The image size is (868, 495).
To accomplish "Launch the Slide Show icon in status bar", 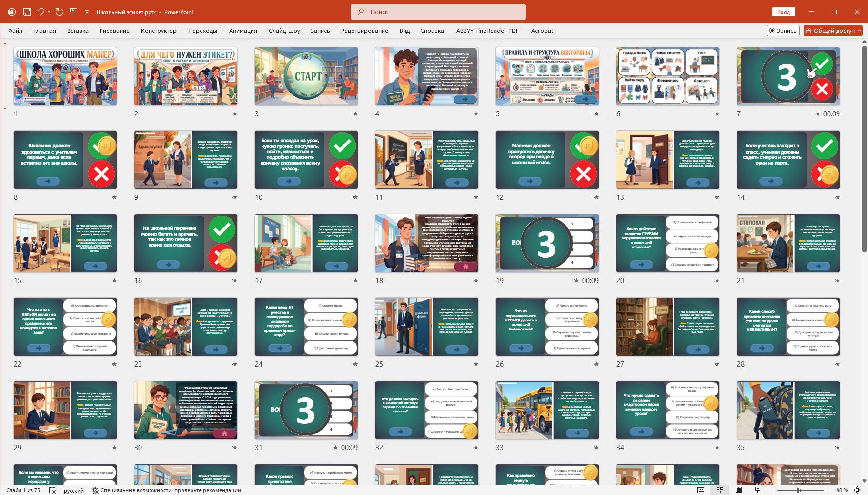I will (x=757, y=490).
